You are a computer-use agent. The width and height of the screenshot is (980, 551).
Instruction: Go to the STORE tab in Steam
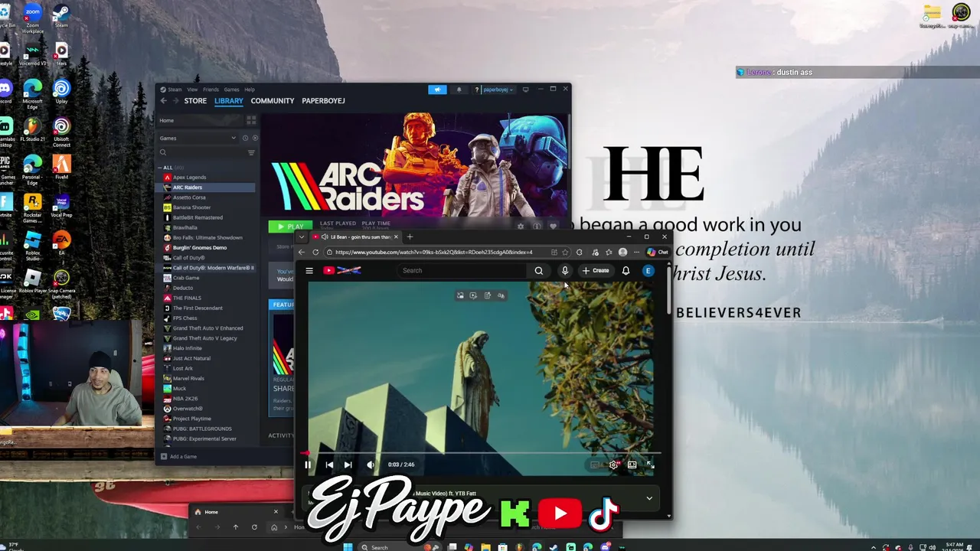point(195,101)
